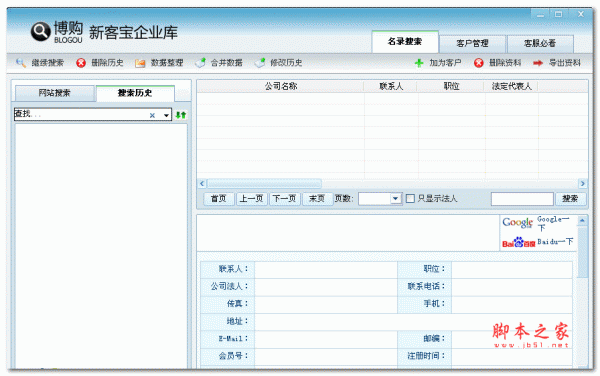Switch to the 客户管理 tab
This screenshot has height=376, width=600.
tap(472, 44)
